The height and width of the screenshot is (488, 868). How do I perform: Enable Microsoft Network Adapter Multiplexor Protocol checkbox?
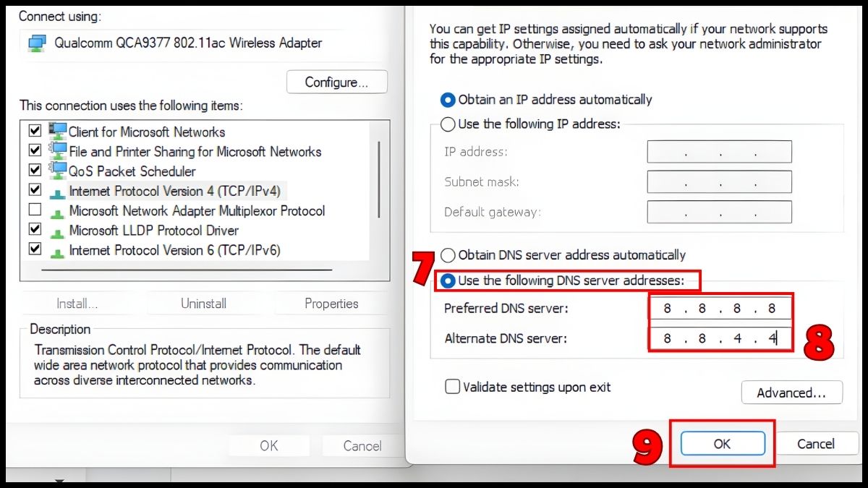[x=34, y=210]
